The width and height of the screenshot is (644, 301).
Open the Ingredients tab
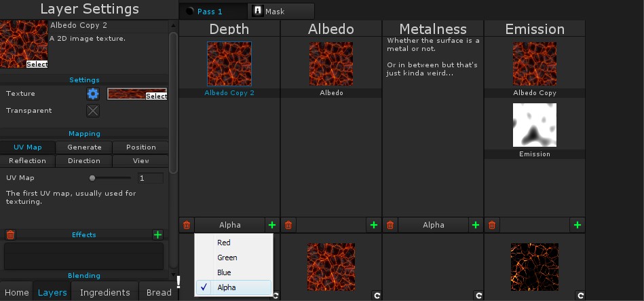[x=105, y=292]
